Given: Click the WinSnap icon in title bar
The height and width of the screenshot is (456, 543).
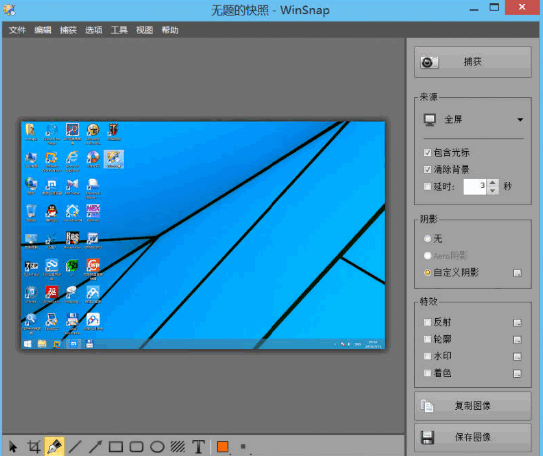Looking at the screenshot, I should pyautogui.click(x=9, y=10).
